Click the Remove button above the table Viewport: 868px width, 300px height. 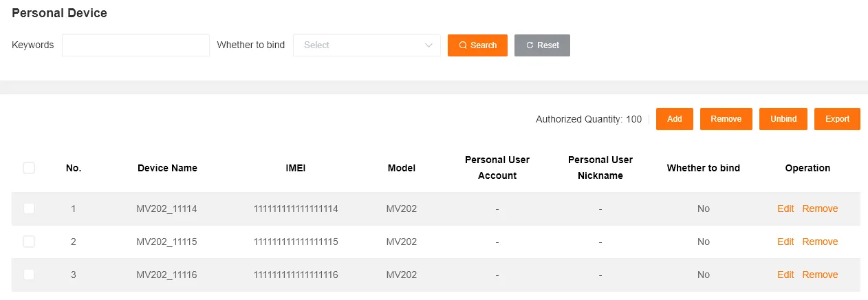[726, 119]
